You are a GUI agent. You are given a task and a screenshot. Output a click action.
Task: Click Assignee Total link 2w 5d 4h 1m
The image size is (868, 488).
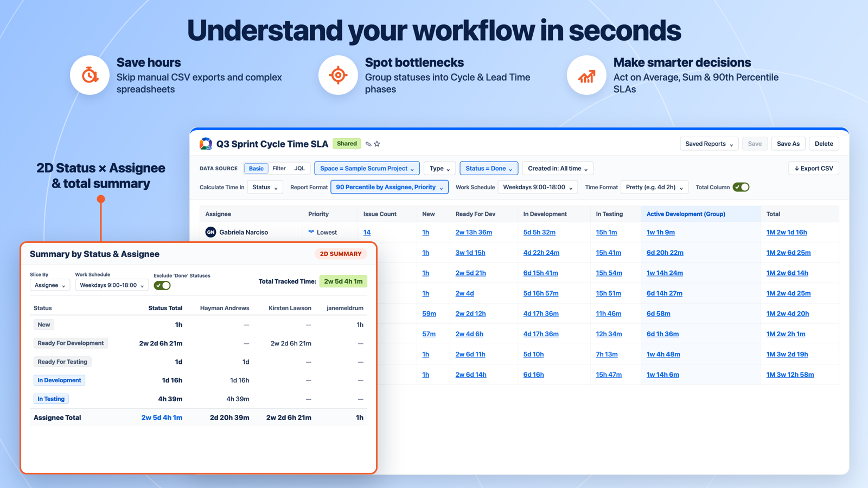pos(162,418)
